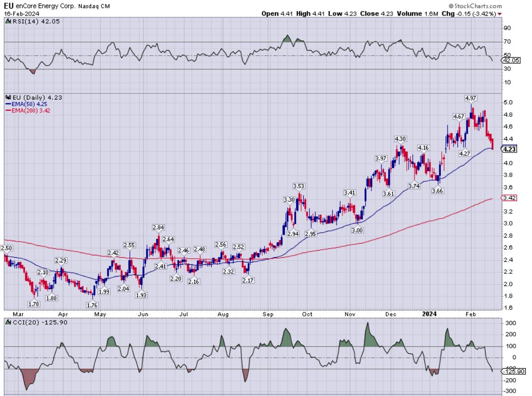
Task: Click the 2.17 low price label
Action: pyautogui.click(x=248, y=280)
